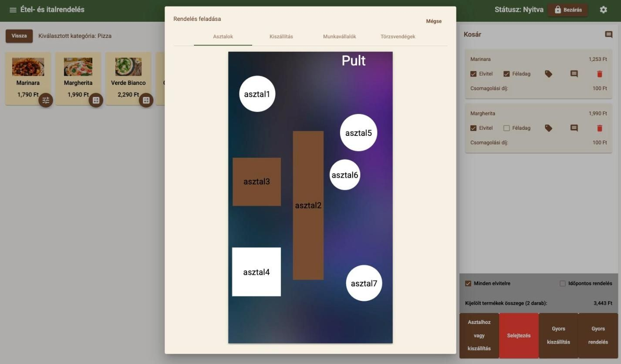The height and width of the screenshot is (364, 621).
Task: Open the options icon on the Margherita card
Action: tap(96, 100)
